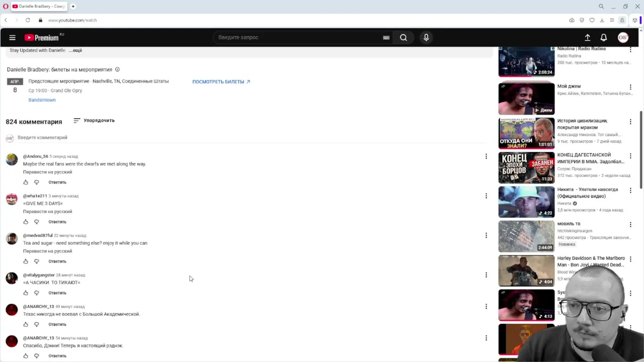Screen dimensions: 644x362
Task: Open options for Мой джем mix
Action: (x=630, y=87)
